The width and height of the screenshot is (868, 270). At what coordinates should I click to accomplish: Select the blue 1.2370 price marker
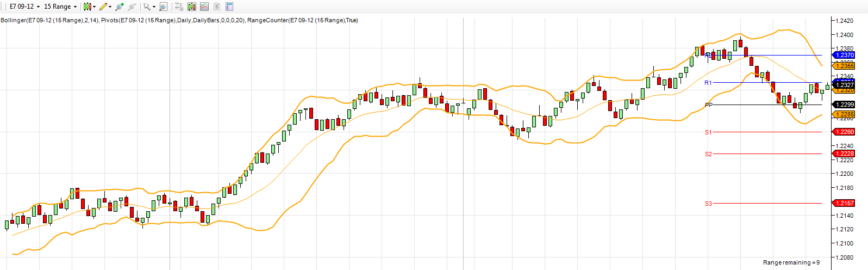(844, 55)
